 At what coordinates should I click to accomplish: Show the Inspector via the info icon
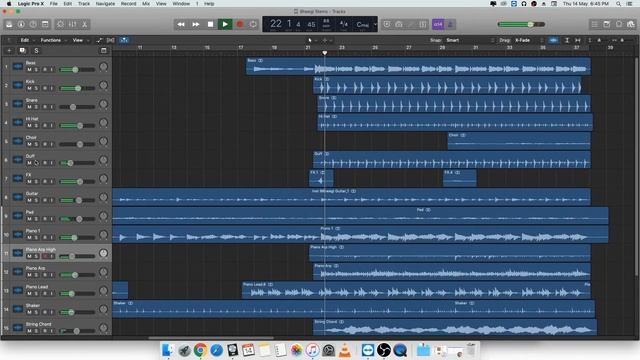pos(21,24)
